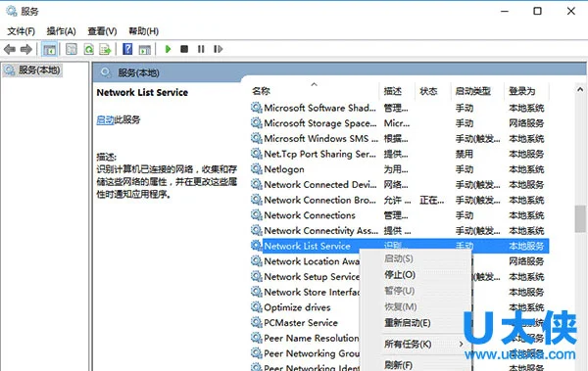Click the Restart service toolbar icon
Viewport: 588px width, 371px height.
click(218, 49)
